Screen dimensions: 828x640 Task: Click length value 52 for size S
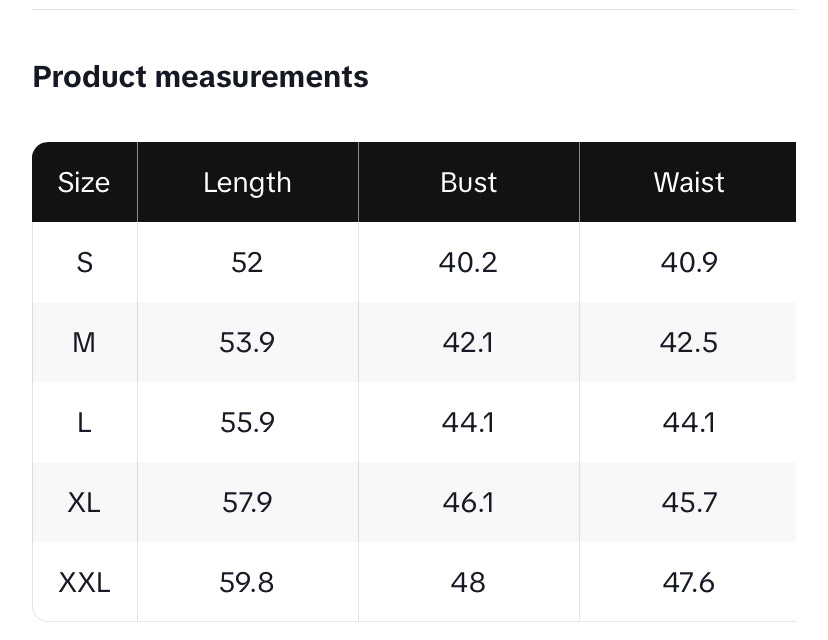click(x=247, y=262)
